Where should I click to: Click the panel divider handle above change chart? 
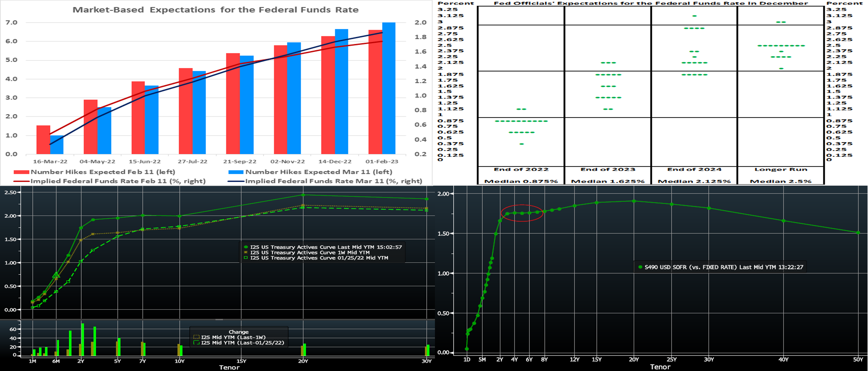219,319
